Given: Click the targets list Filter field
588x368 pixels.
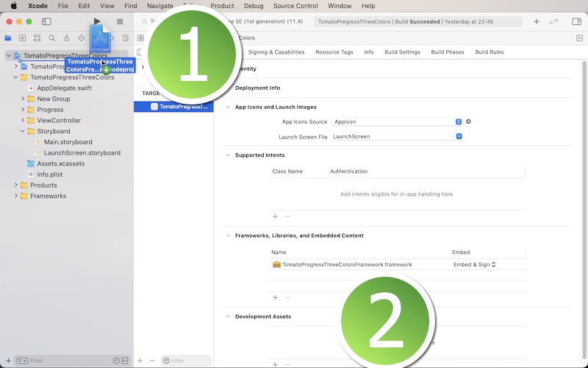Looking at the screenshot, I should [x=186, y=361].
